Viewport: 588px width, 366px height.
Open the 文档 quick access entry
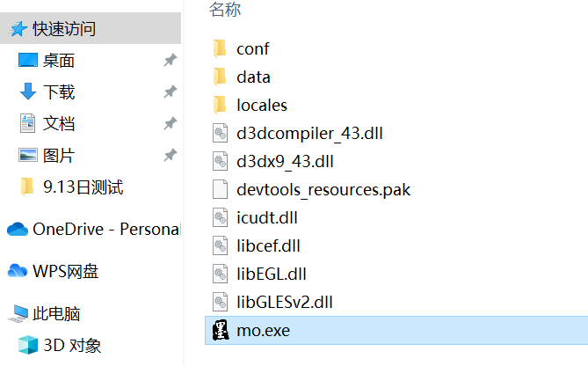(x=59, y=124)
